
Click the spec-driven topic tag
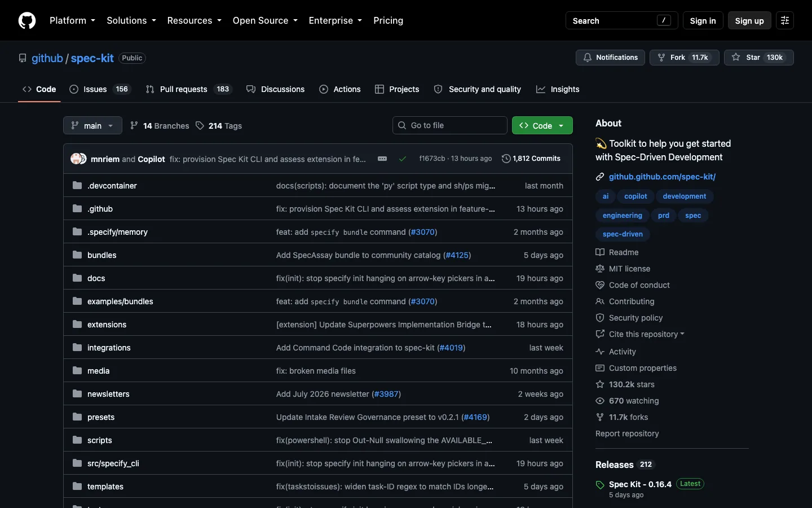click(623, 234)
